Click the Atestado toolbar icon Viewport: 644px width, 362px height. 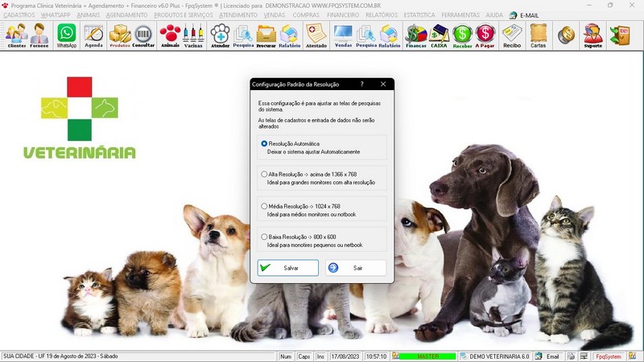tap(316, 35)
